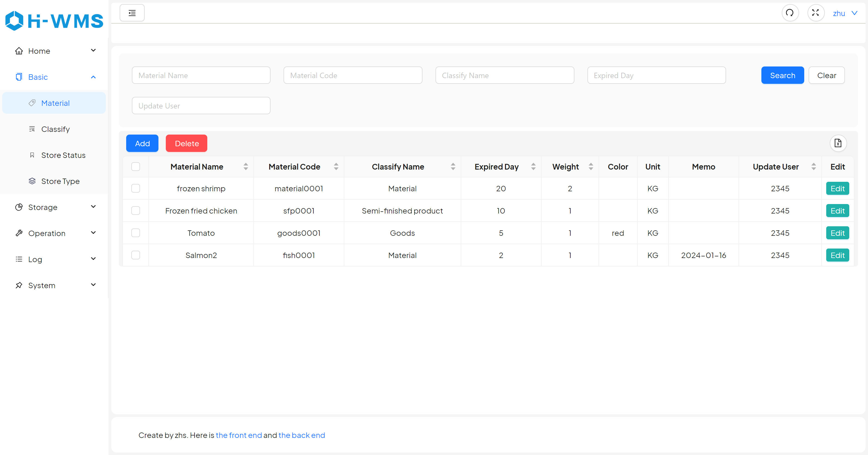The image size is (868, 455).
Task: Click the blue Search button
Action: click(782, 75)
